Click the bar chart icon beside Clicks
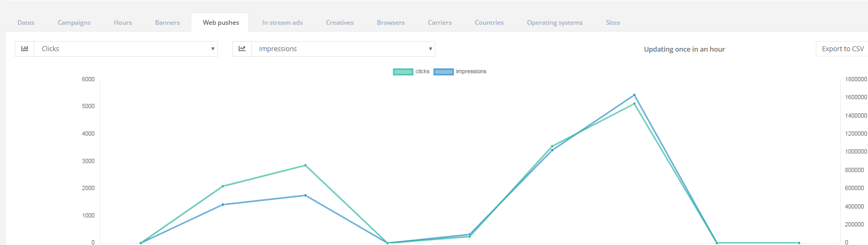 [25, 49]
